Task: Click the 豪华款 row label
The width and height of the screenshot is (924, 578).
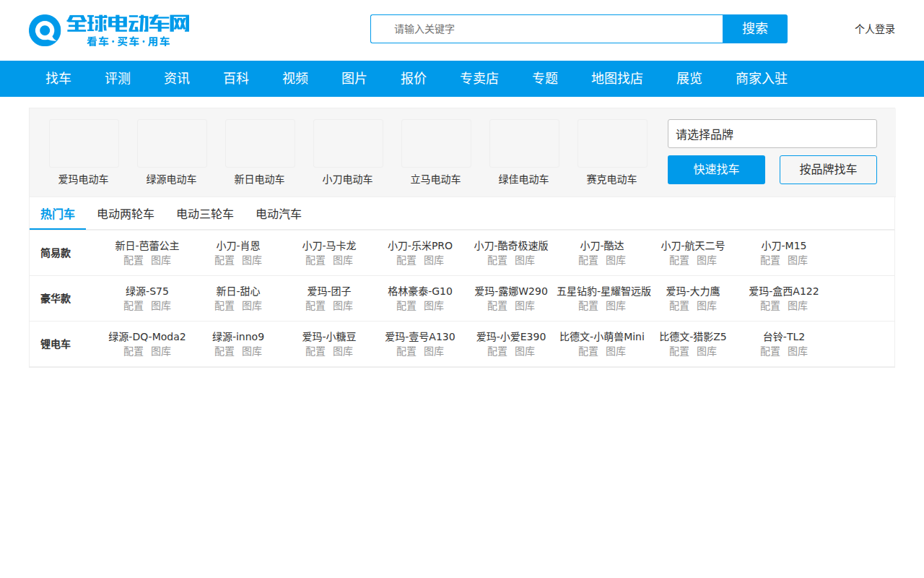Action: [56, 298]
